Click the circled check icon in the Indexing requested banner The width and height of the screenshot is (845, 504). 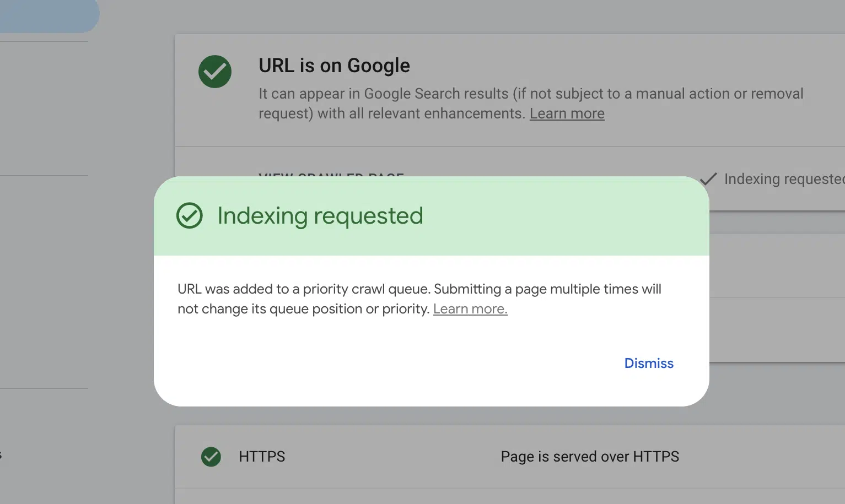189,216
